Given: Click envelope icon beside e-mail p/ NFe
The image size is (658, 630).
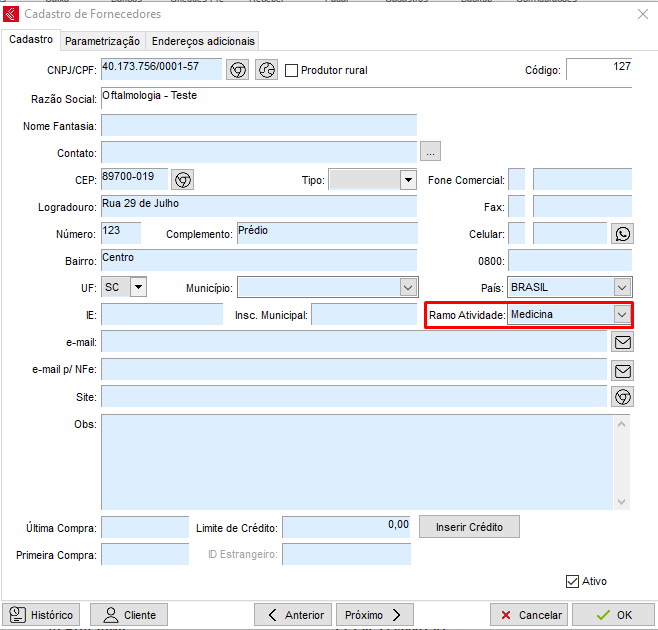Looking at the screenshot, I should point(622,370).
